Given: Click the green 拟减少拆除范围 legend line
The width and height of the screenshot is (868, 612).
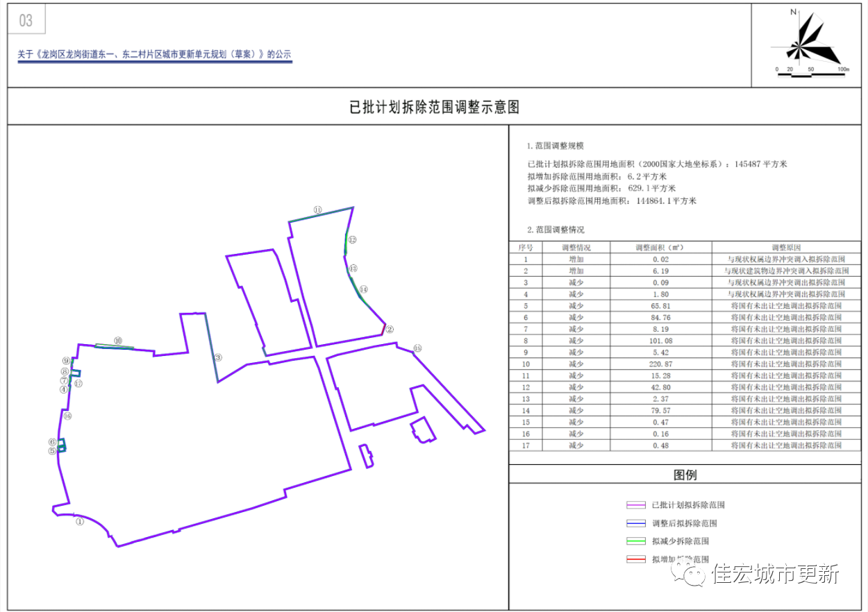Looking at the screenshot, I should [x=635, y=541].
